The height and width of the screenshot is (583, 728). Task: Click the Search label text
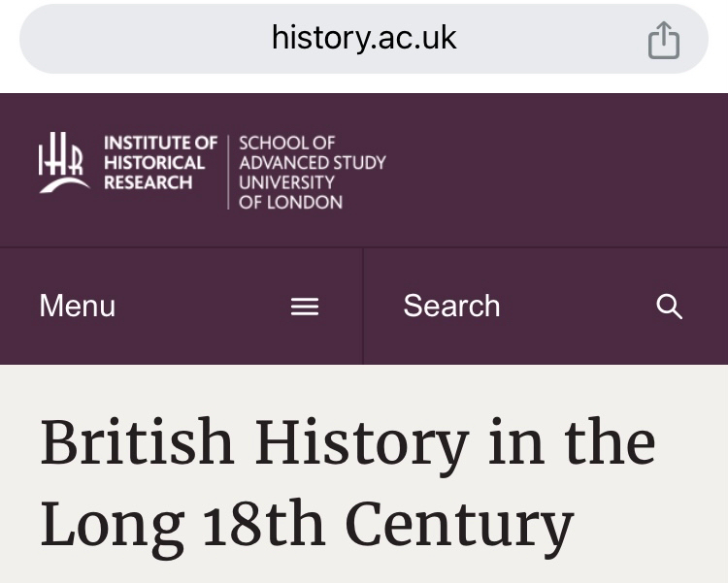click(x=451, y=307)
